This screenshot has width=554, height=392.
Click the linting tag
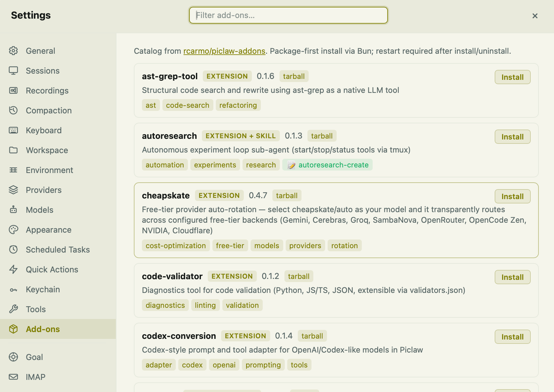point(205,305)
